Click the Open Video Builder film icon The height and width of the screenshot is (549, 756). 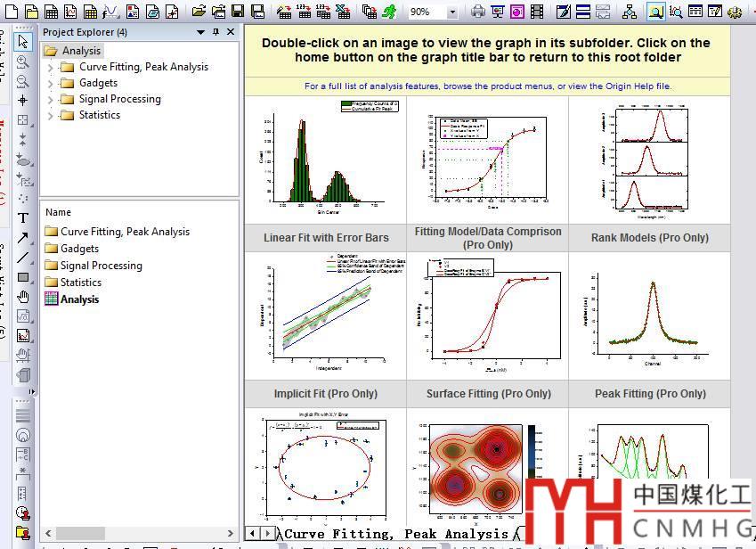pyautogui.click(x=537, y=12)
